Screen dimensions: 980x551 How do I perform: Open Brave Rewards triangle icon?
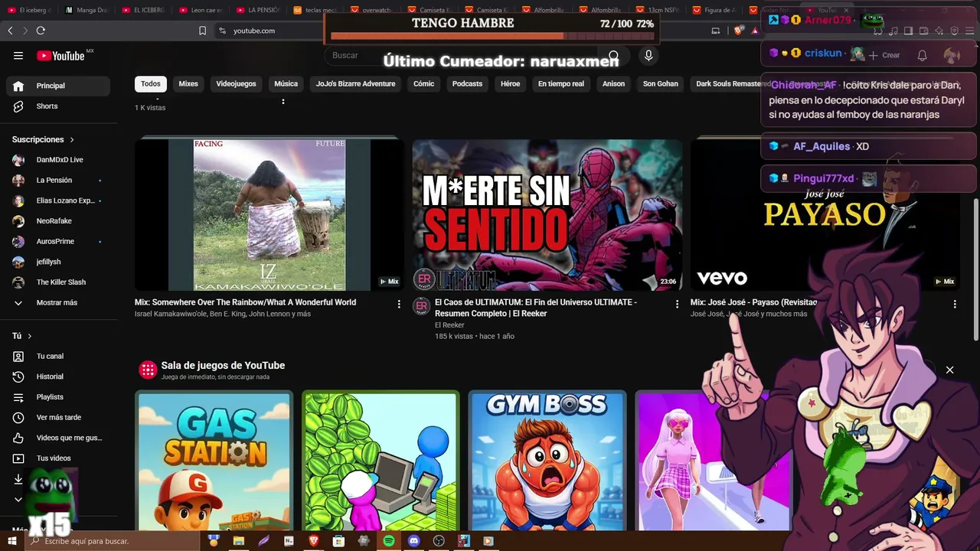(x=755, y=31)
